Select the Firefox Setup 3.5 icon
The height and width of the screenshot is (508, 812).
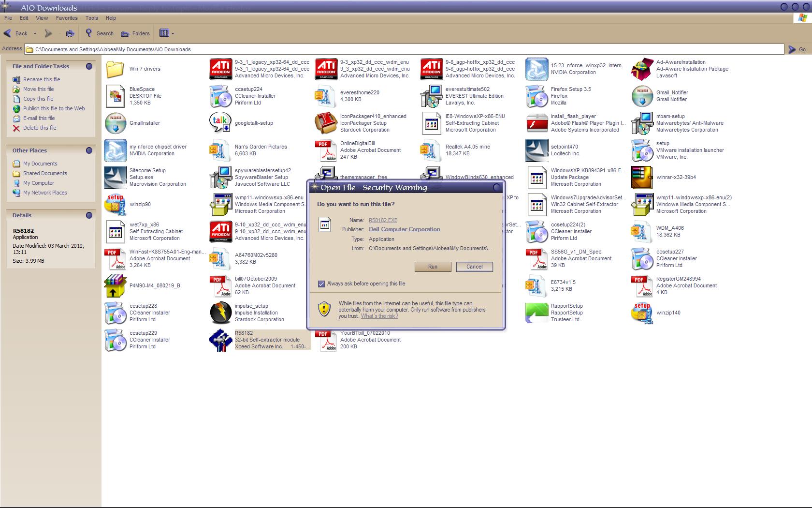(x=536, y=96)
